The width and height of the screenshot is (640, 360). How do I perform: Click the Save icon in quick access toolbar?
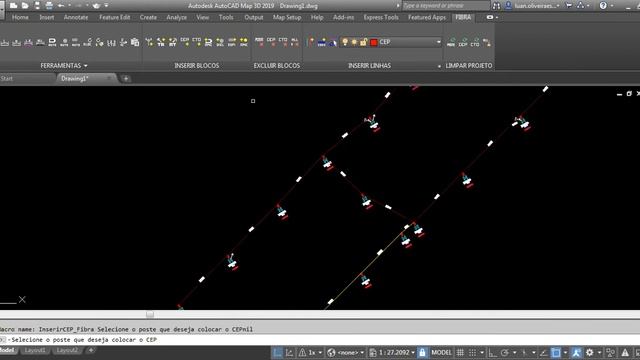pos(37,6)
